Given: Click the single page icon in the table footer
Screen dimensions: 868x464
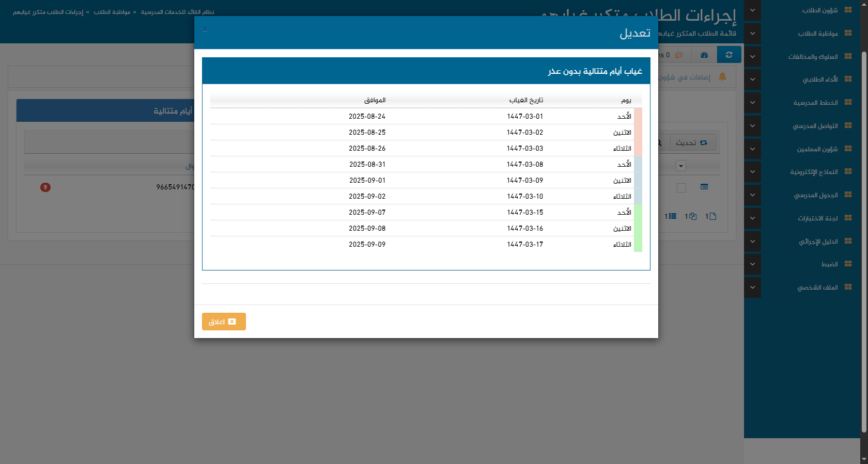Looking at the screenshot, I should (x=711, y=216).
